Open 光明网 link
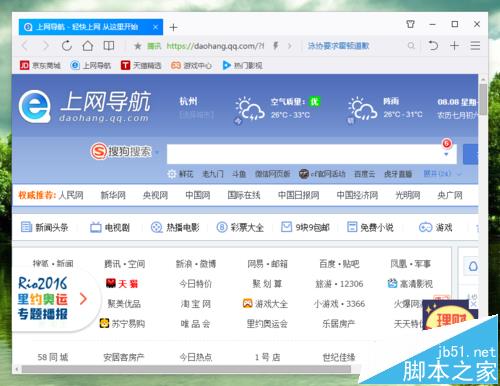500x386 pixels. (x=407, y=195)
